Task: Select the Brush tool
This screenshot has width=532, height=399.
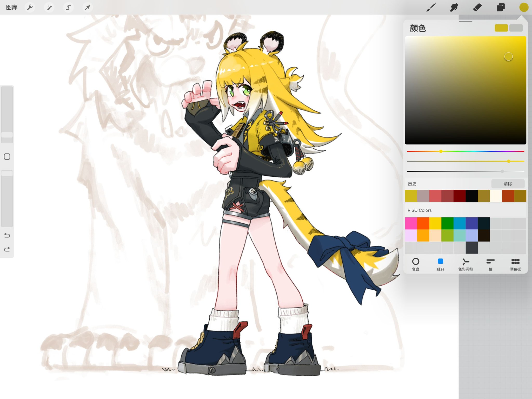Action: tap(431, 8)
